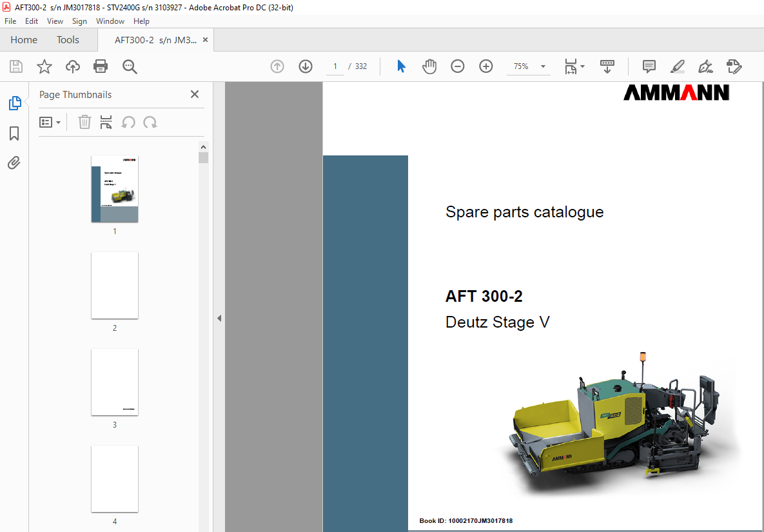Viewport: 764px width, 532px height.
Task: Select page 1 thumbnail
Action: point(115,189)
